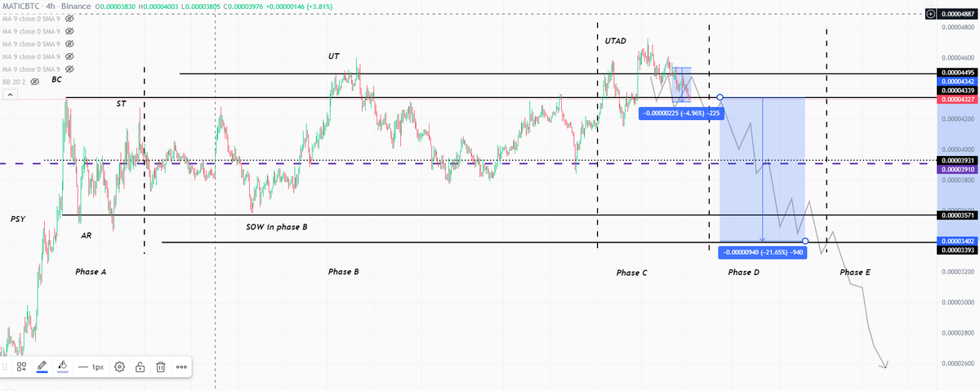Click the 0.00004800 price scale tick
This screenshot has height=391, width=980.
coord(957,28)
